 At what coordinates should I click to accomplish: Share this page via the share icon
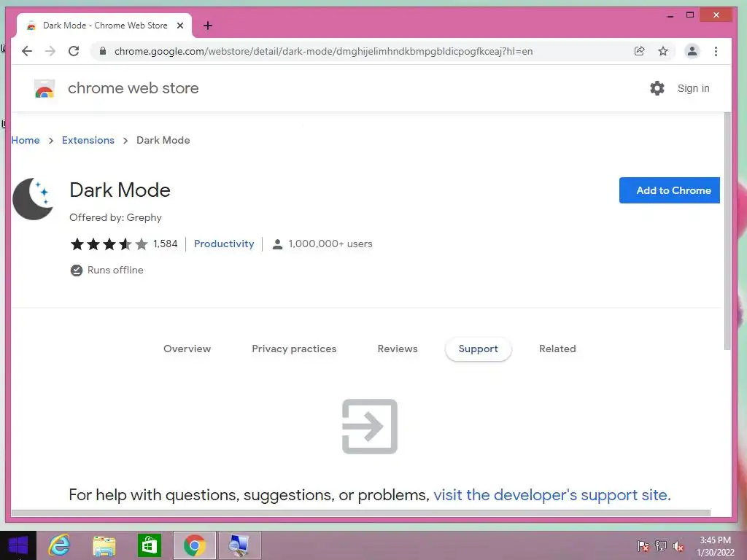coord(639,51)
